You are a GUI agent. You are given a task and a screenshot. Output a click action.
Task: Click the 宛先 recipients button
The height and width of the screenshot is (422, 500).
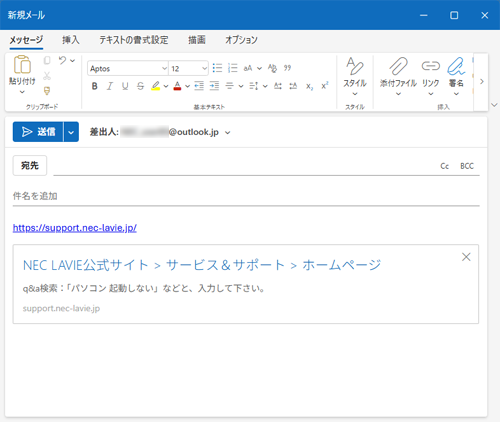pos(30,165)
